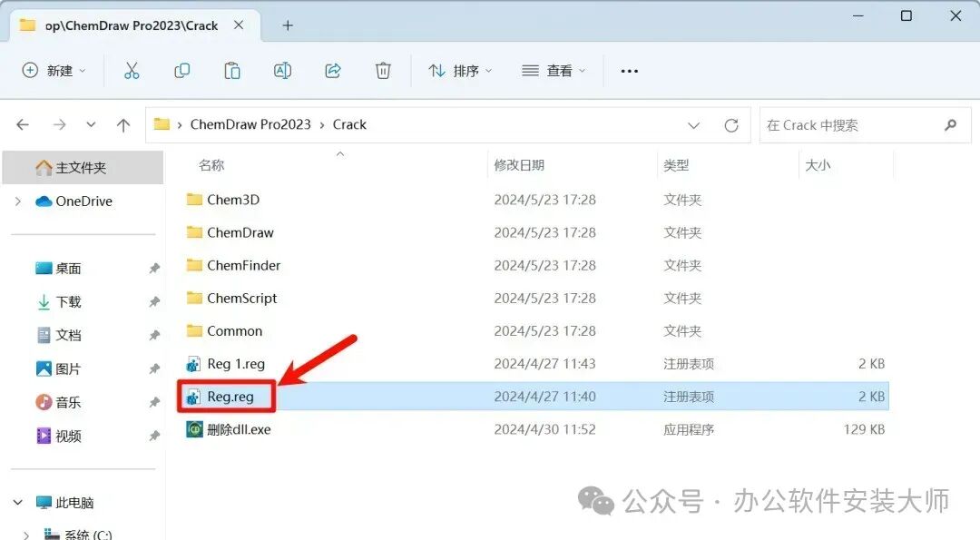
Task: Unpin 文档 using its pin icon
Action: click(x=153, y=336)
